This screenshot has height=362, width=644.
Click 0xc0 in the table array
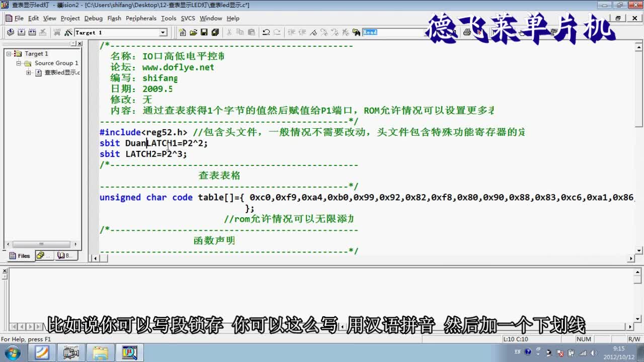pos(260,198)
